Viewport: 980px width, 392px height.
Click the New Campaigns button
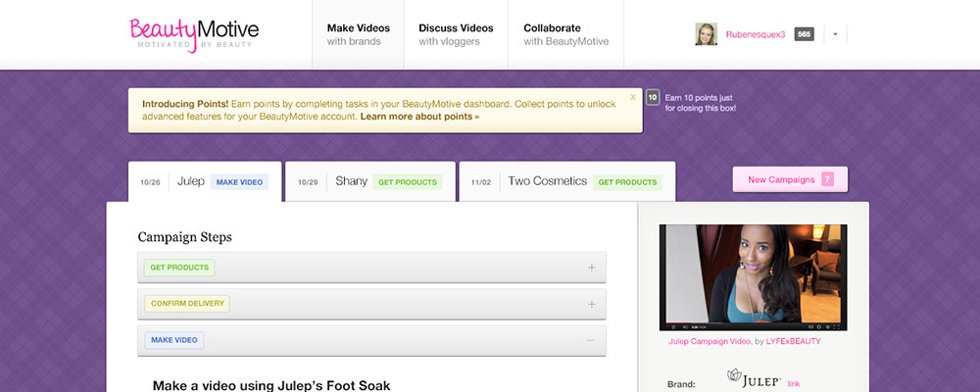pyautogui.click(x=790, y=179)
